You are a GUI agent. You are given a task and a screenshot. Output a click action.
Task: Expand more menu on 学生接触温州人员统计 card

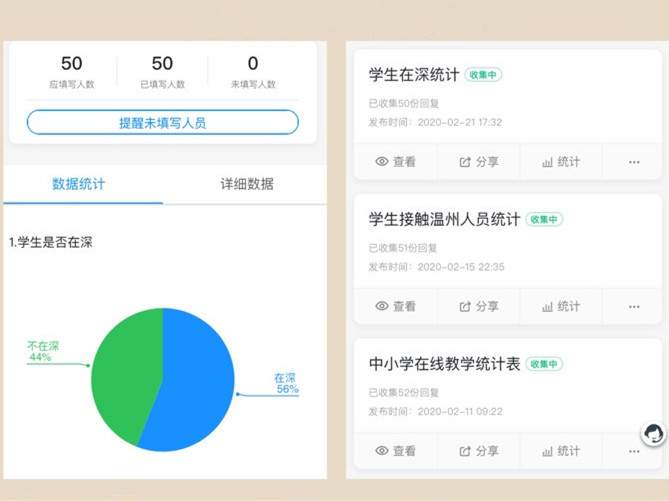633,307
